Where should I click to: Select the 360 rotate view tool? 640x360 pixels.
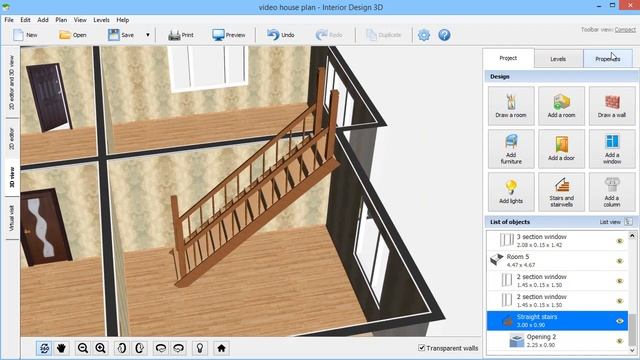click(x=44, y=348)
